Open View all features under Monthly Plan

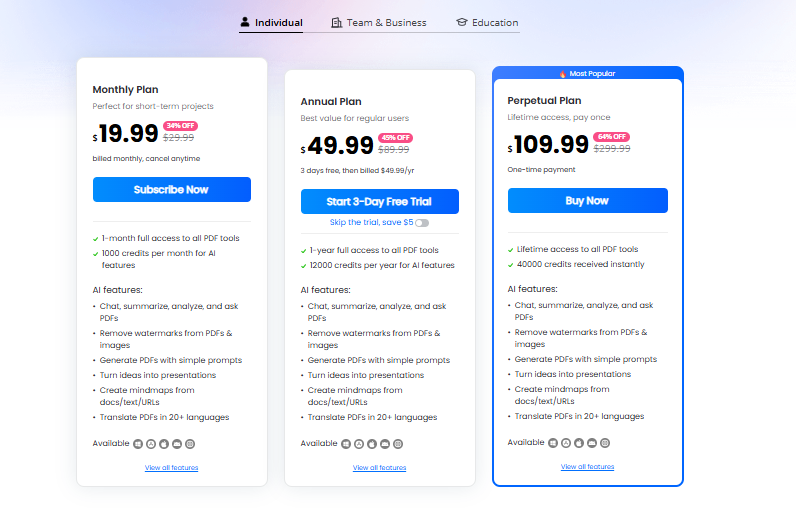(x=171, y=468)
